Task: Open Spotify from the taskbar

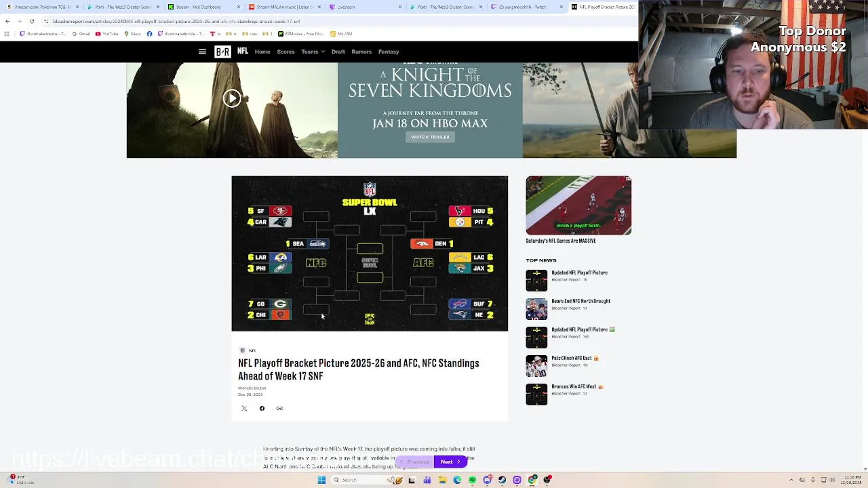Action: pyautogui.click(x=472, y=480)
